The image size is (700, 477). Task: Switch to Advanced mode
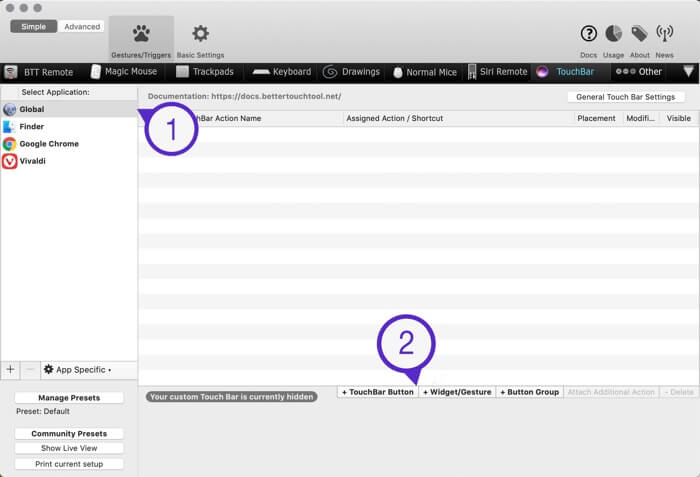(x=82, y=26)
